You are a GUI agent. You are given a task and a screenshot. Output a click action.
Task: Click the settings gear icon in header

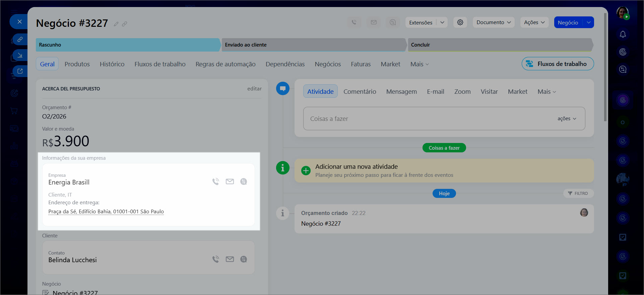point(460,22)
